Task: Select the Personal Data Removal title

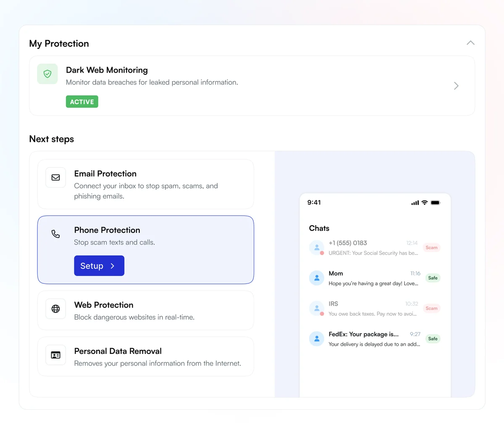Action: coord(118,351)
